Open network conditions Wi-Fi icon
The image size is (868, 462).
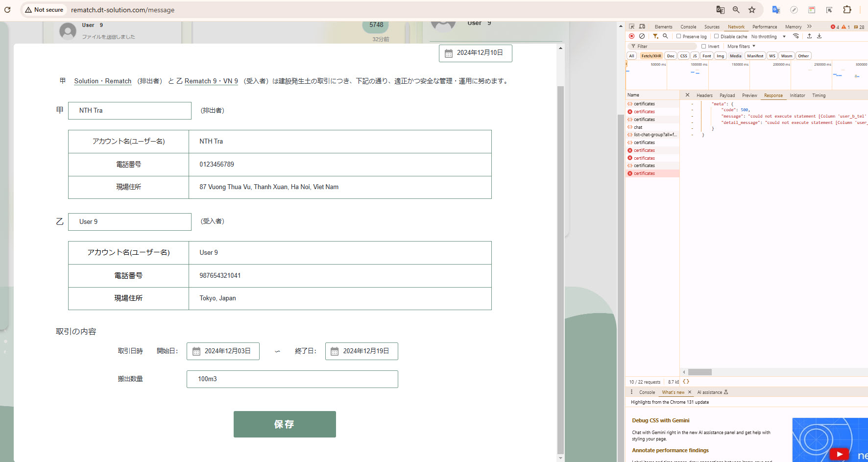pos(796,36)
